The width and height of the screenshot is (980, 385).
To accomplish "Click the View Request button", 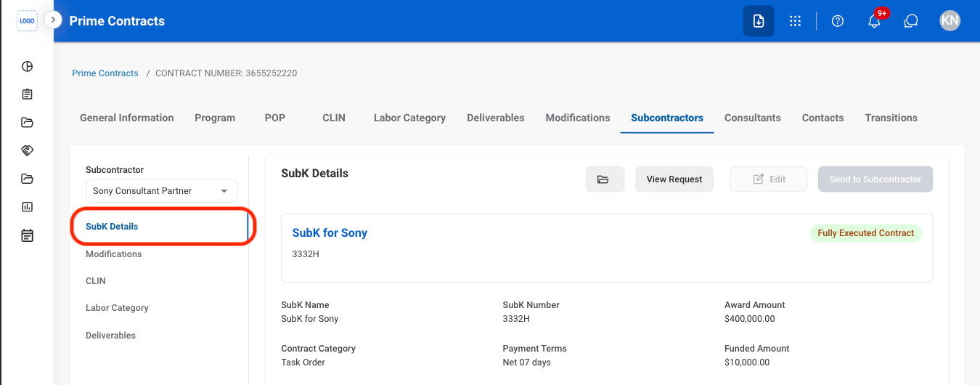I will [674, 179].
